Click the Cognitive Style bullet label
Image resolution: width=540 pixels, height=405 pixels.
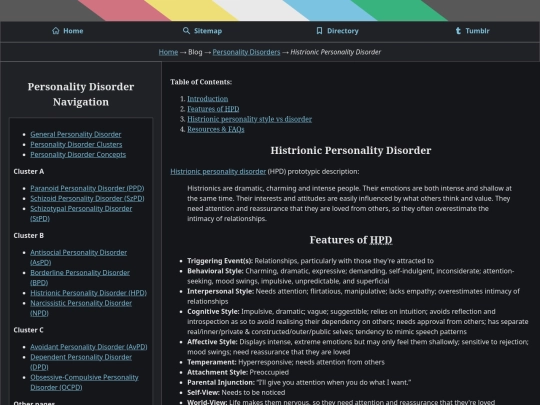[x=213, y=311]
